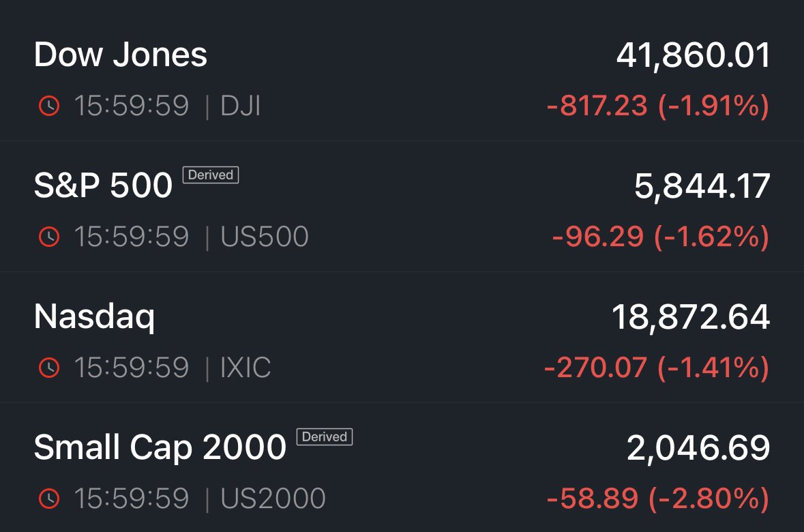
Task: Click the Dow Jones price 41,860.01
Action: click(693, 56)
